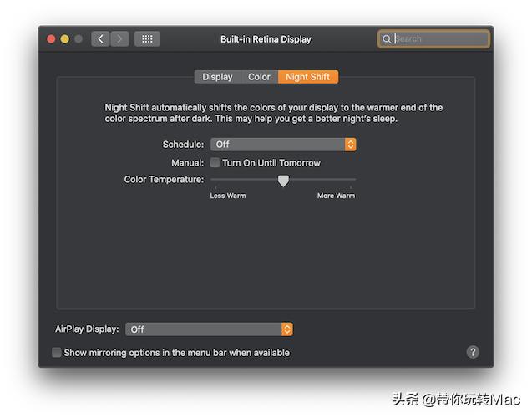Screen dimensions: 532x418
Task: Focus the Search input field
Action: tap(433, 39)
